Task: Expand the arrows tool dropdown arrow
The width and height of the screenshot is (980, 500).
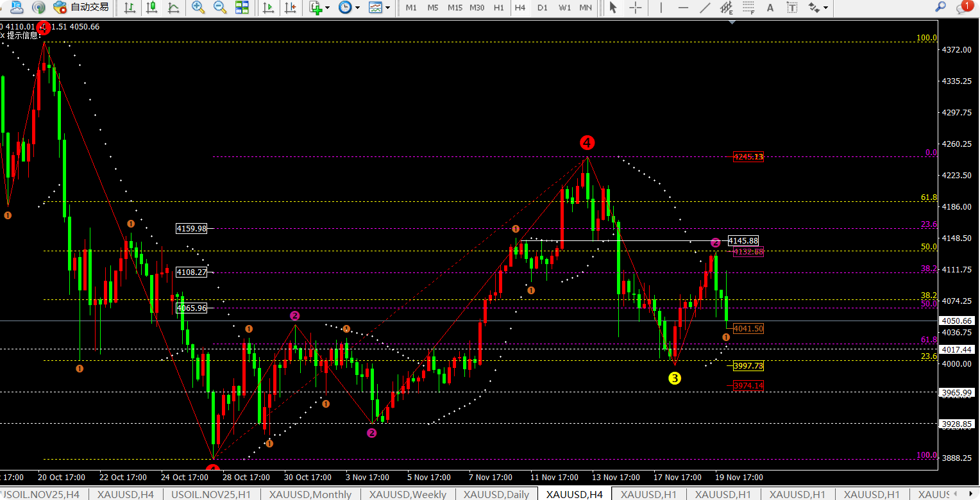Action: tap(825, 8)
